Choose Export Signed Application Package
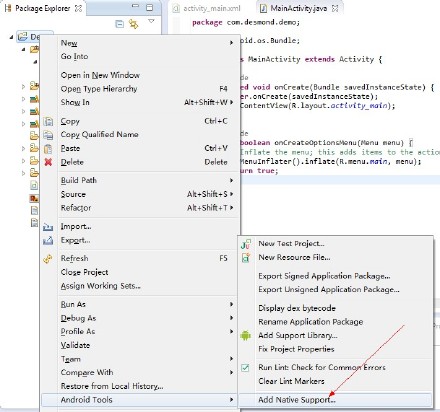The height and width of the screenshot is (412, 440). pyautogui.click(x=324, y=276)
